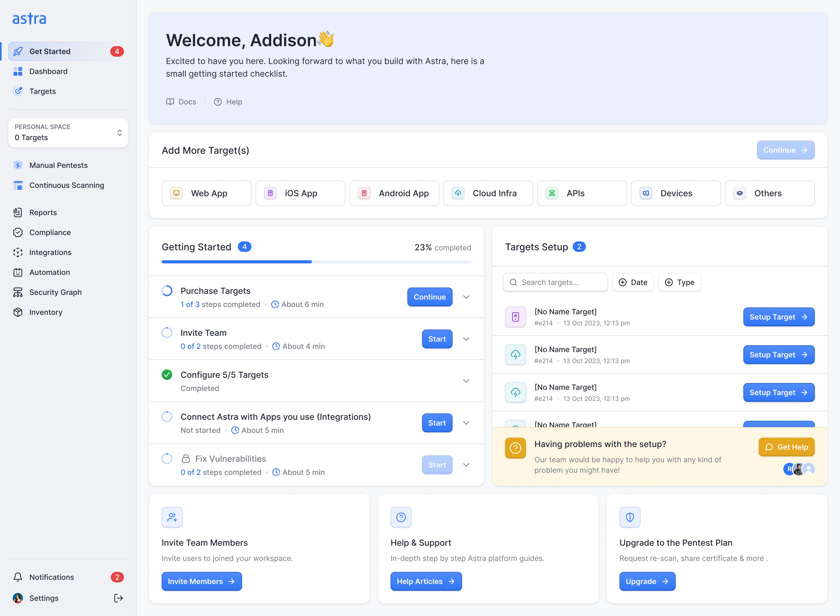This screenshot has width=840, height=616.
Task: Open the Dashboard menu item
Action: point(49,71)
